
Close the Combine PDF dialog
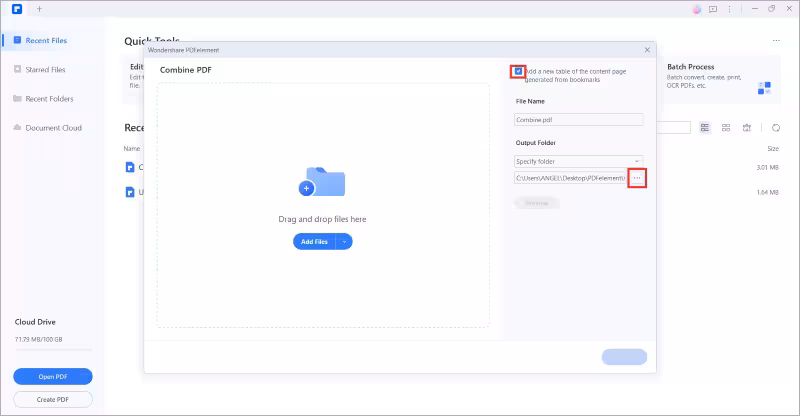click(x=647, y=50)
